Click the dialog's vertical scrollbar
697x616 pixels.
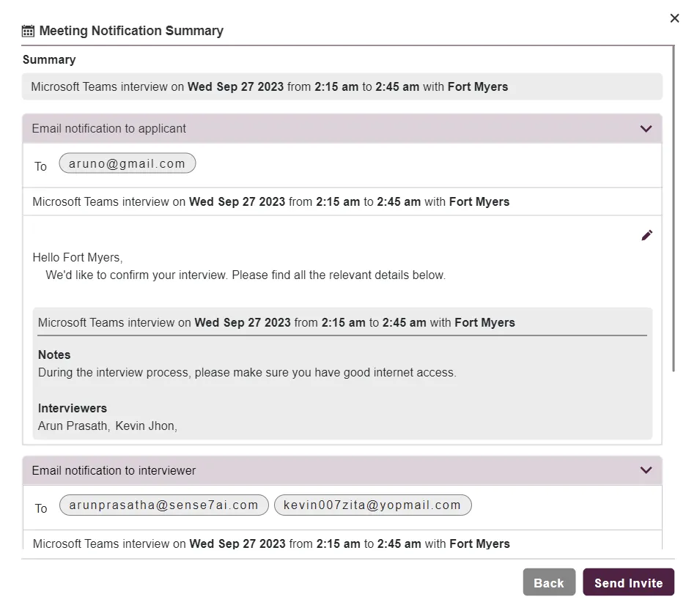pos(674,209)
